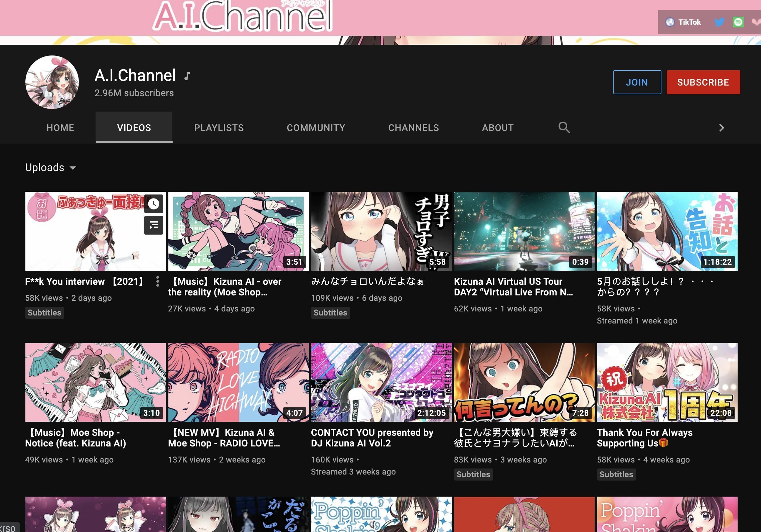Image resolution: width=761 pixels, height=532 pixels.
Task: Open the Kizuna AI Virtual US Tour DAY2 title
Action: [x=513, y=287]
